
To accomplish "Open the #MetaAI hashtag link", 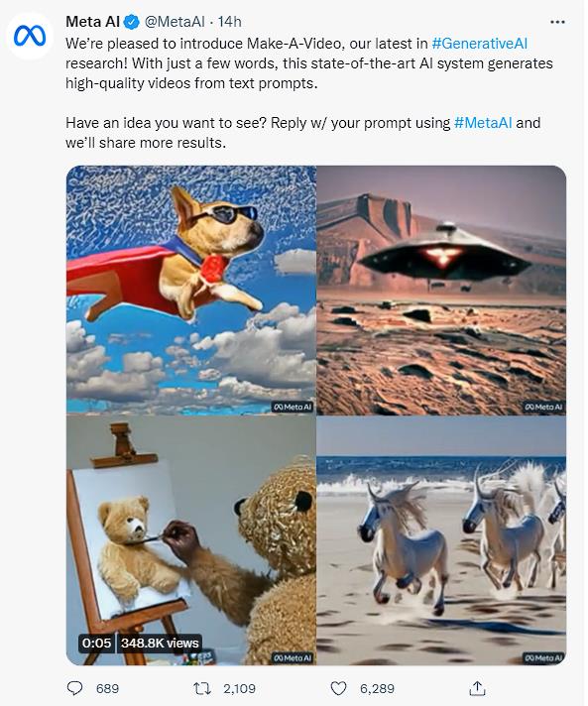I will (x=483, y=123).
